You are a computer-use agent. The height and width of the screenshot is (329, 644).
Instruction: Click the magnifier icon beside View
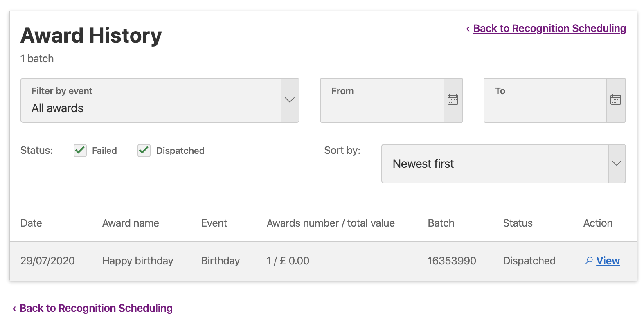click(589, 261)
